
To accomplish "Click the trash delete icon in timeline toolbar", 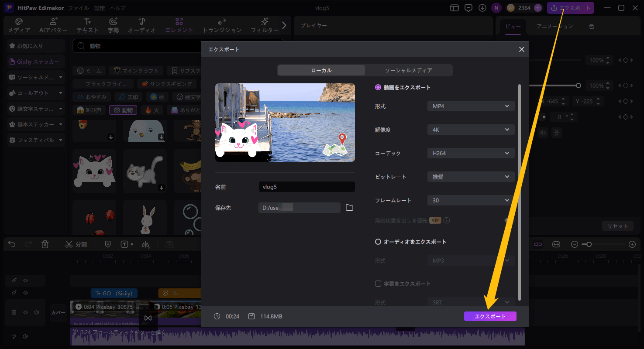I will (45, 244).
